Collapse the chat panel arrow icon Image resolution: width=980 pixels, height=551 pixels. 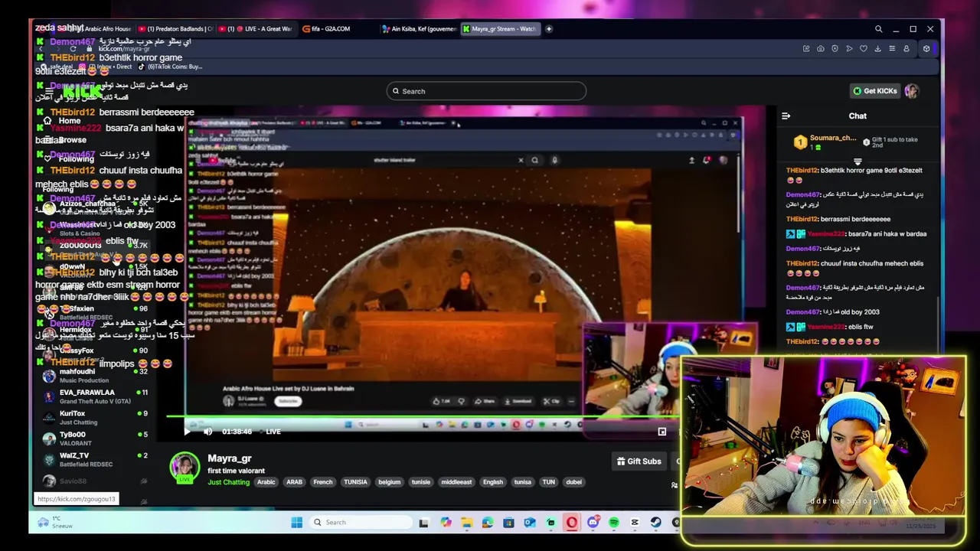[x=786, y=116]
